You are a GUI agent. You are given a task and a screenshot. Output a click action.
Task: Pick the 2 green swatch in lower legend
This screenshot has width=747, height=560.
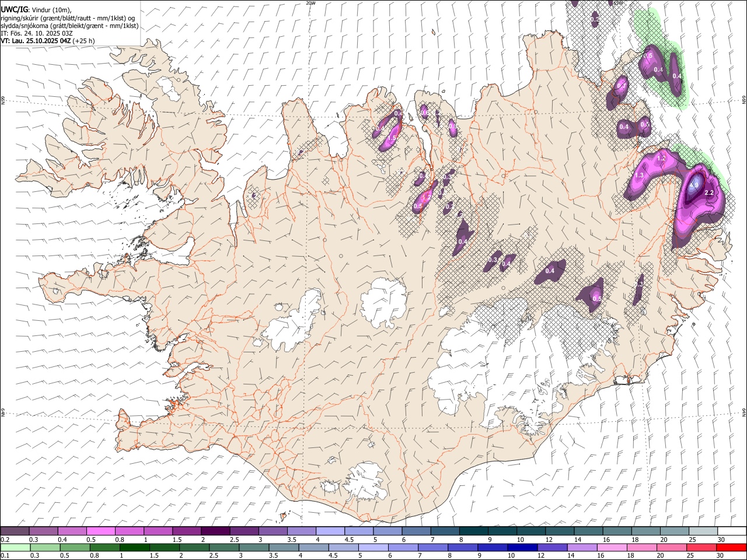coord(194,547)
